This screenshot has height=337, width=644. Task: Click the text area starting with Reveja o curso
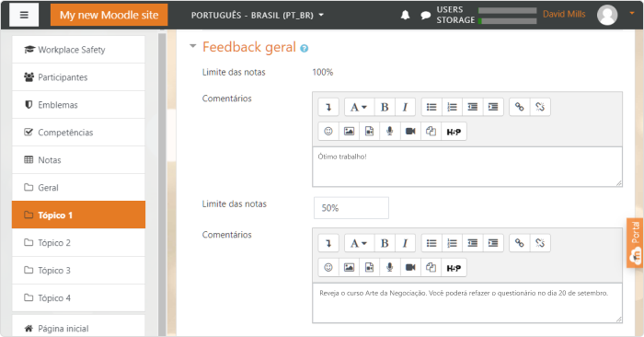467,303
